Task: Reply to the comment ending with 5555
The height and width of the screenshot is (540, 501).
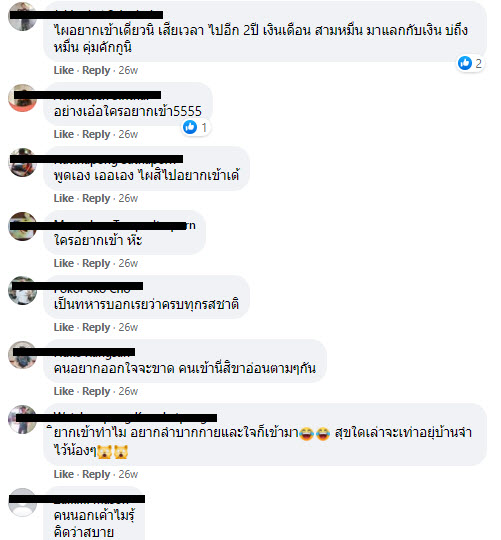Action: (x=96, y=134)
